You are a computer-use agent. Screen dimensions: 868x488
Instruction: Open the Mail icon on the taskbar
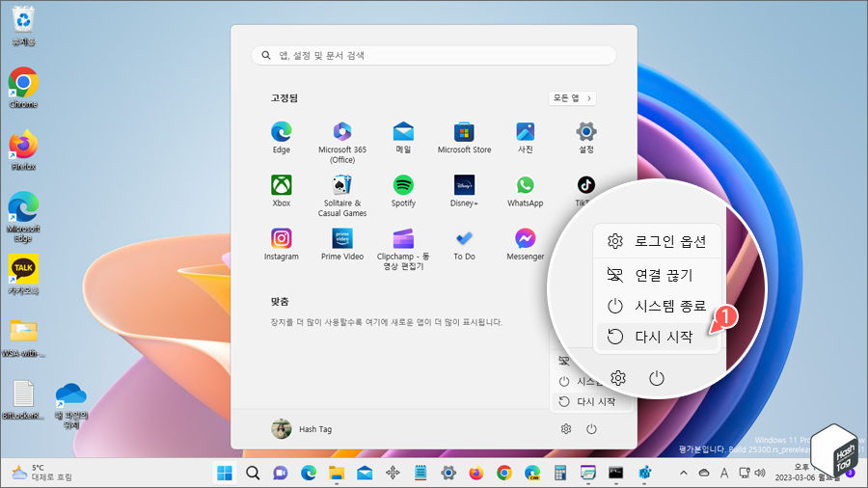[x=365, y=474]
